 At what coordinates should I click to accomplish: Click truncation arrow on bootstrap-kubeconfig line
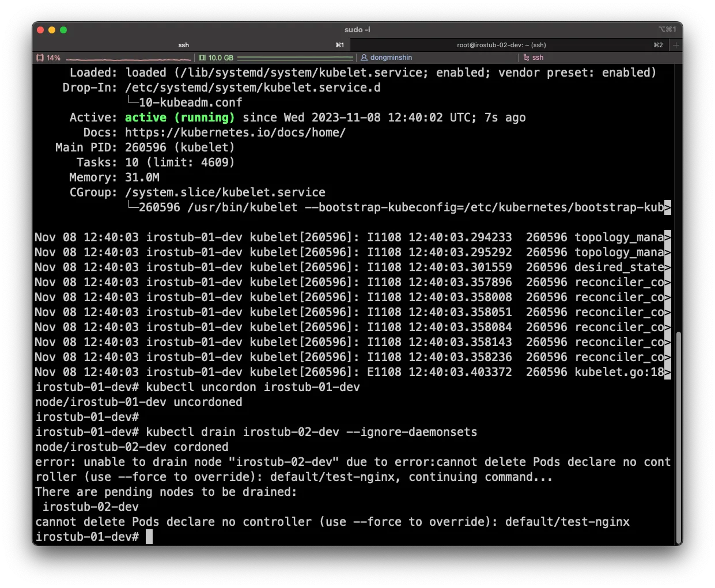point(668,207)
